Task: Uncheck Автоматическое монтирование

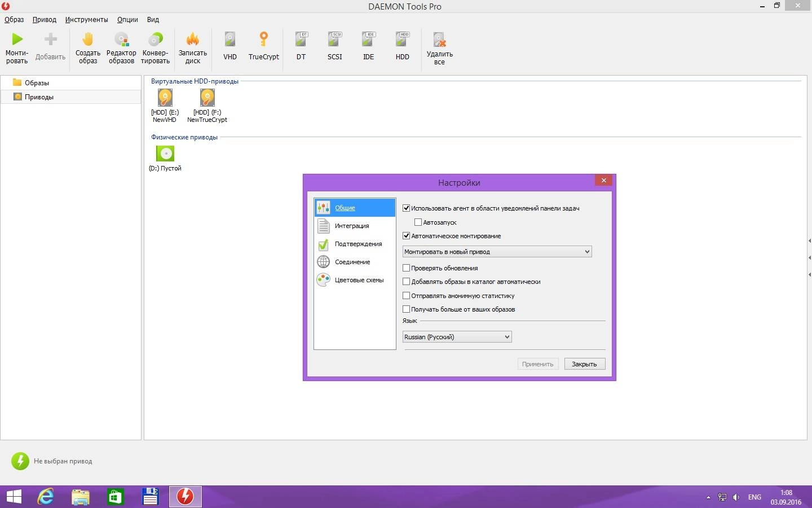Action: (406, 236)
